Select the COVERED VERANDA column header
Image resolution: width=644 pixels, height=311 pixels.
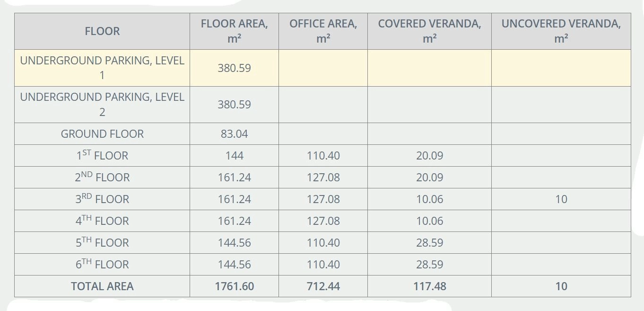(x=429, y=31)
